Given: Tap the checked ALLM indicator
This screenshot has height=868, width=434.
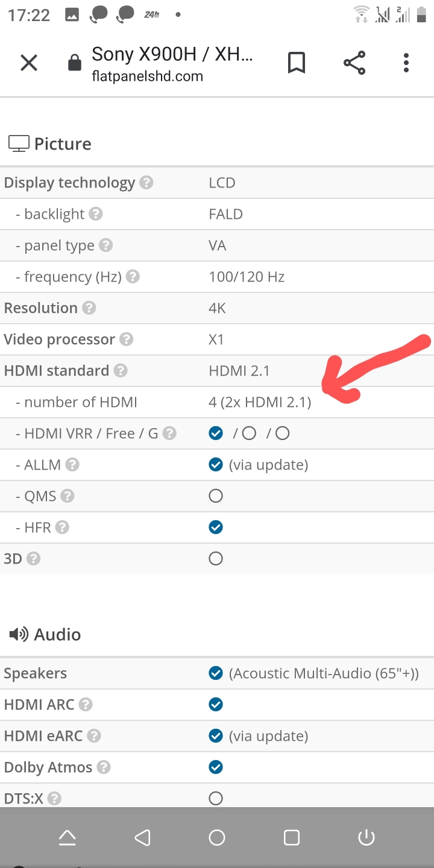Looking at the screenshot, I should point(216,465).
